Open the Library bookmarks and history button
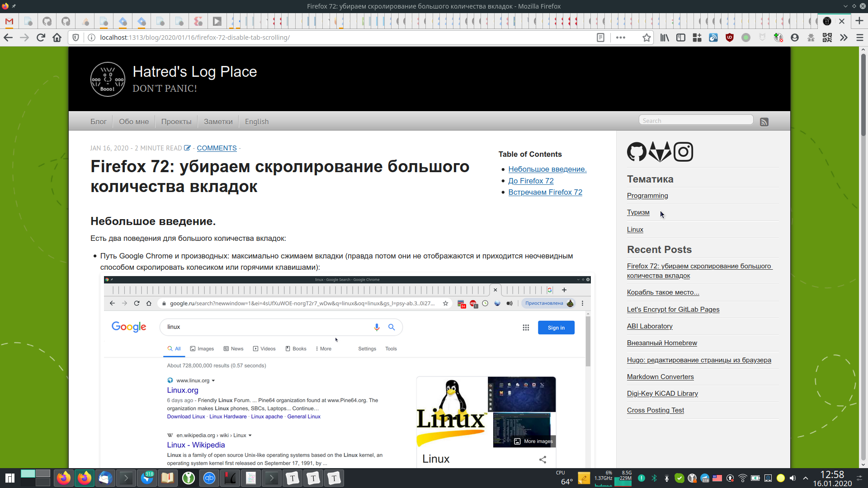This screenshot has height=488, width=868. point(665,38)
